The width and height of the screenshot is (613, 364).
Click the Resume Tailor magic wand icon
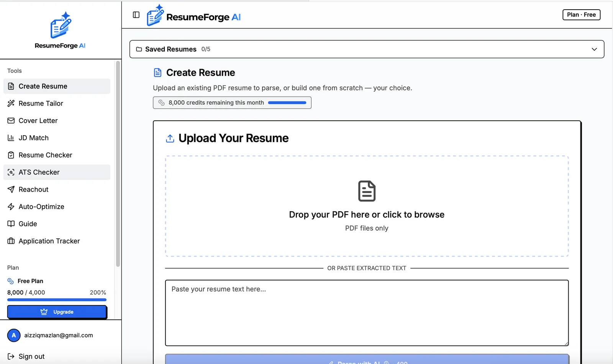coord(11,103)
